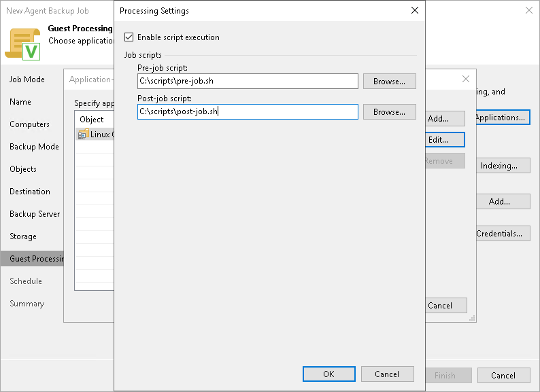Click Add in the New Agent Backup Job window
Viewport: 540px width, 392px height.
point(503,201)
